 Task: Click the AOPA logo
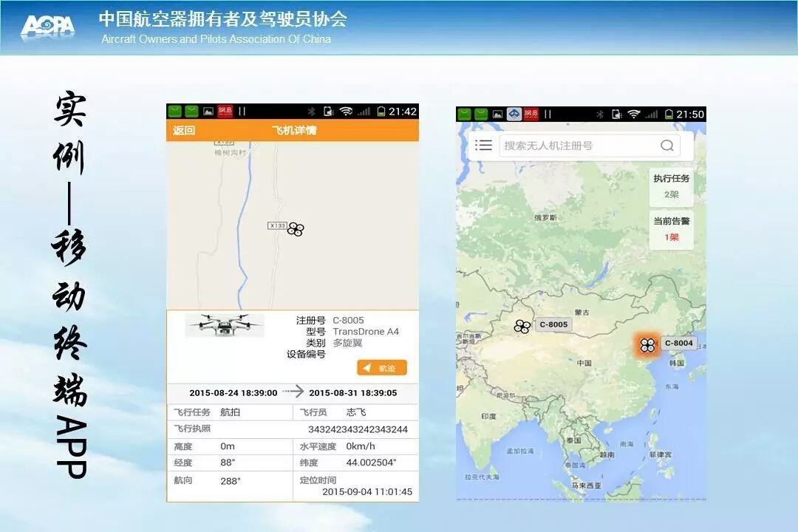pyautogui.click(x=47, y=25)
